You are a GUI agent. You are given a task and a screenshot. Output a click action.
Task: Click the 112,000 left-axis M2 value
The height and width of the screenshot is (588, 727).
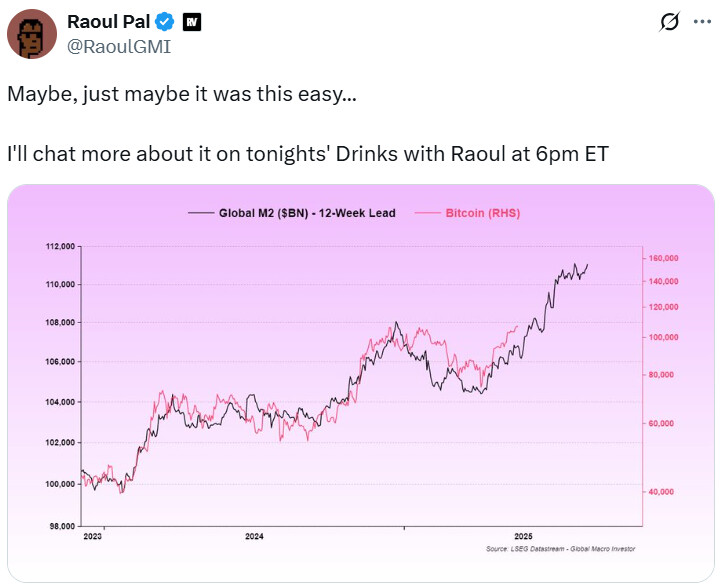[x=60, y=246]
